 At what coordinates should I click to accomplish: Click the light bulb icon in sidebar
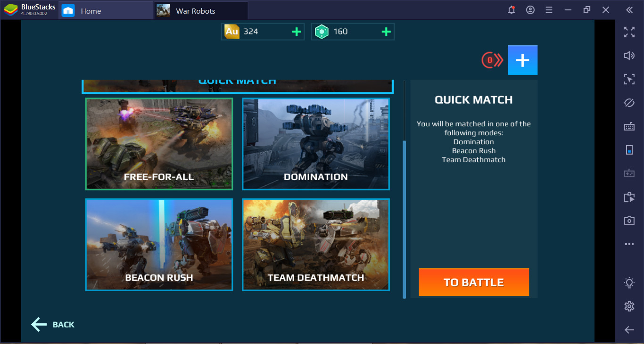pyautogui.click(x=629, y=283)
